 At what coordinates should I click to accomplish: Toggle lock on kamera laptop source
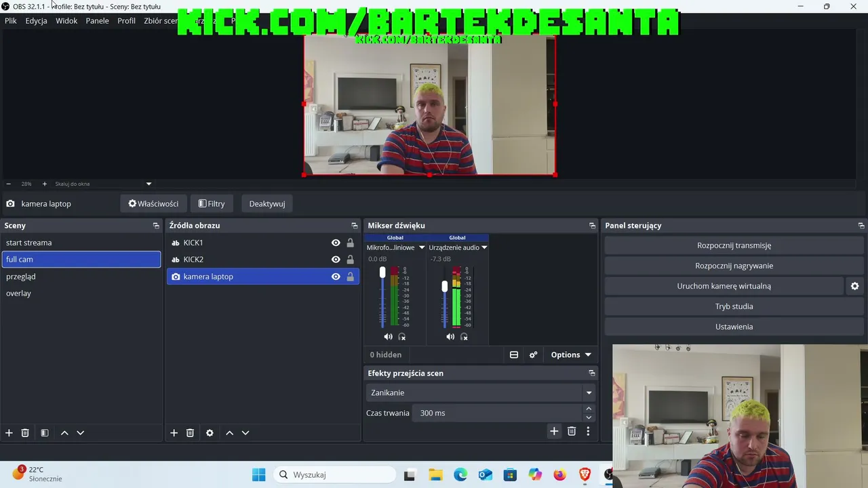pos(350,277)
